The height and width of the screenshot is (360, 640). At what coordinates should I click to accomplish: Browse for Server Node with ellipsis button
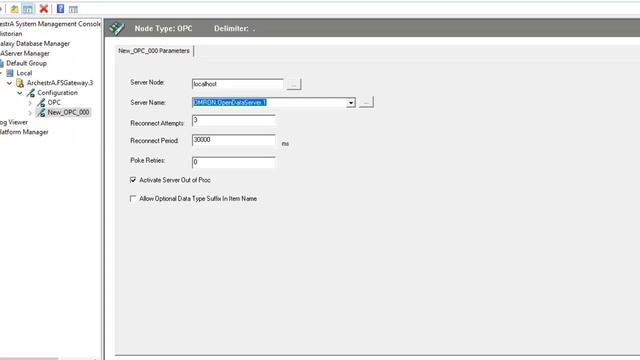click(x=294, y=84)
